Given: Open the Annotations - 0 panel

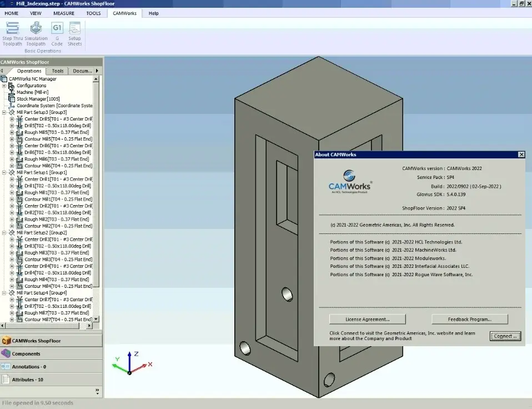Looking at the screenshot, I should click(51, 367).
